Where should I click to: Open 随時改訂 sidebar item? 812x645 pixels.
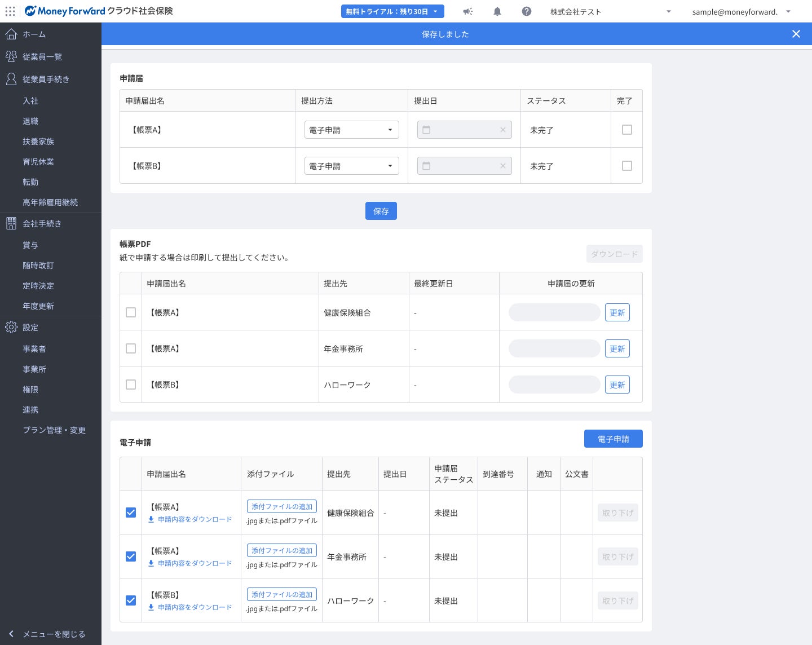click(38, 266)
